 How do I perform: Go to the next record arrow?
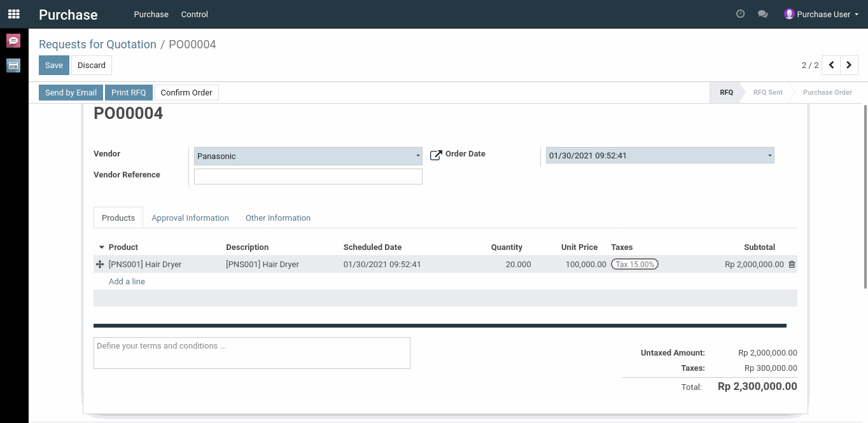click(x=849, y=65)
